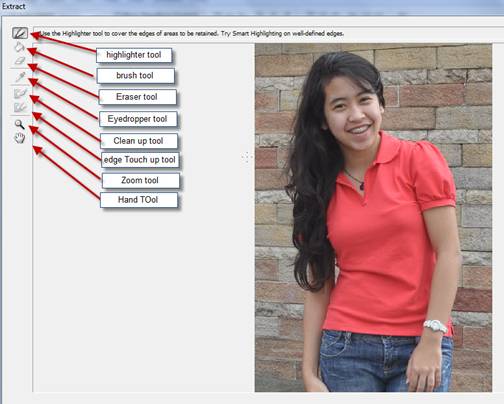
Task: Click the Extract dialog title bar
Action: pos(252,7)
